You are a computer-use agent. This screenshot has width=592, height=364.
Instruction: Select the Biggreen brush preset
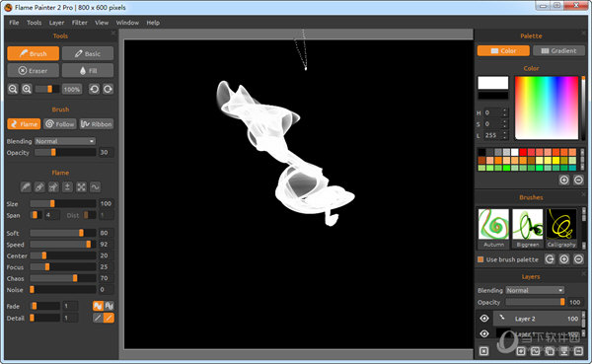click(528, 229)
